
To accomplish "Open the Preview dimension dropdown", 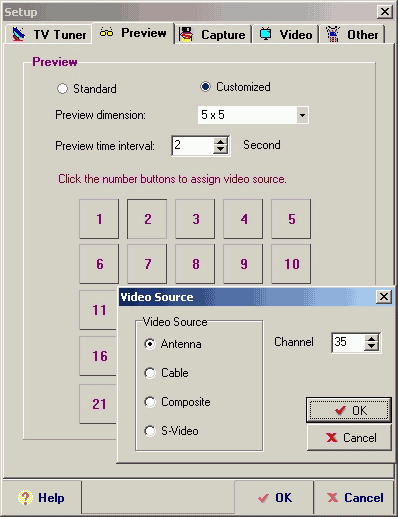I will pos(302,115).
